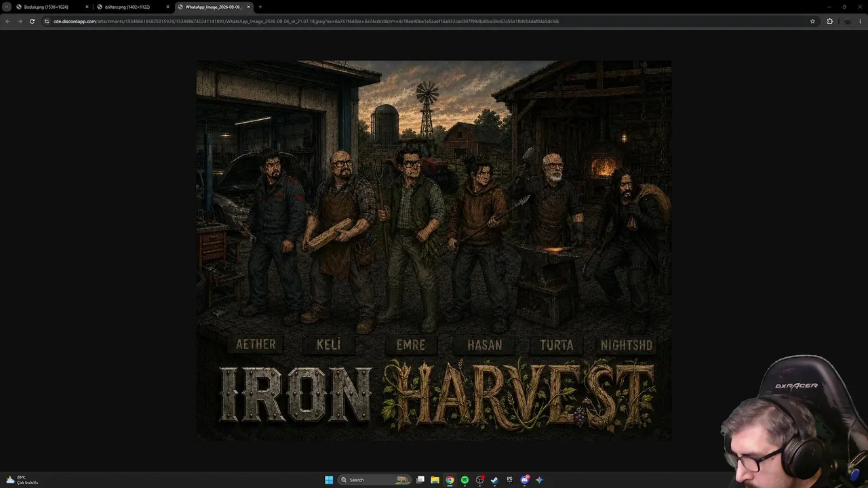Open the Chrome profile avatar
This screenshot has height=488, width=868.
(847, 21)
